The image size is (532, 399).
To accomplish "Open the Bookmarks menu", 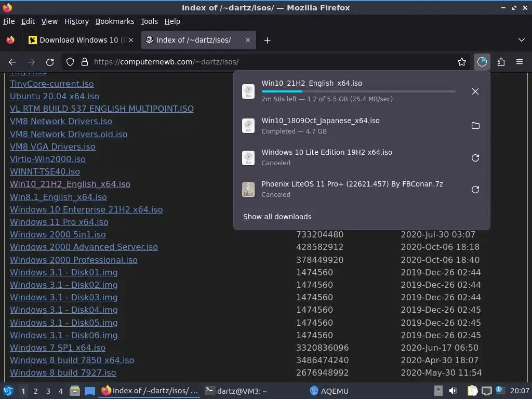I will coord(115,21).
